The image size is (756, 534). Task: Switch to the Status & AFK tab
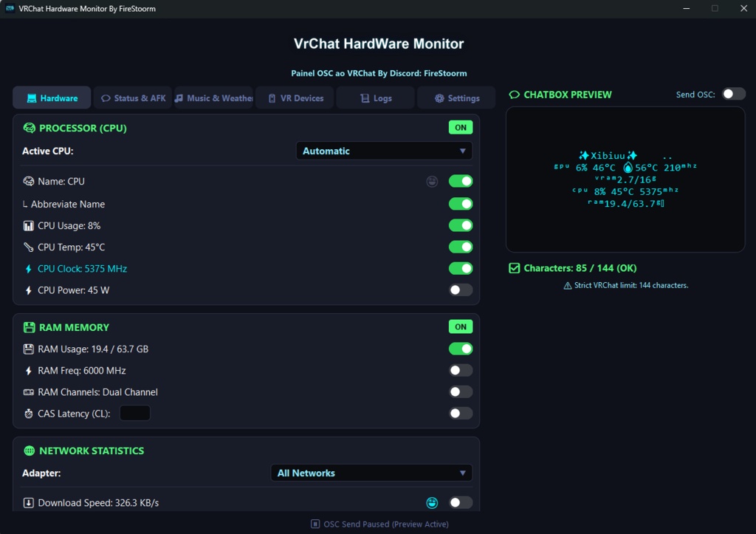tap(133, 98)
